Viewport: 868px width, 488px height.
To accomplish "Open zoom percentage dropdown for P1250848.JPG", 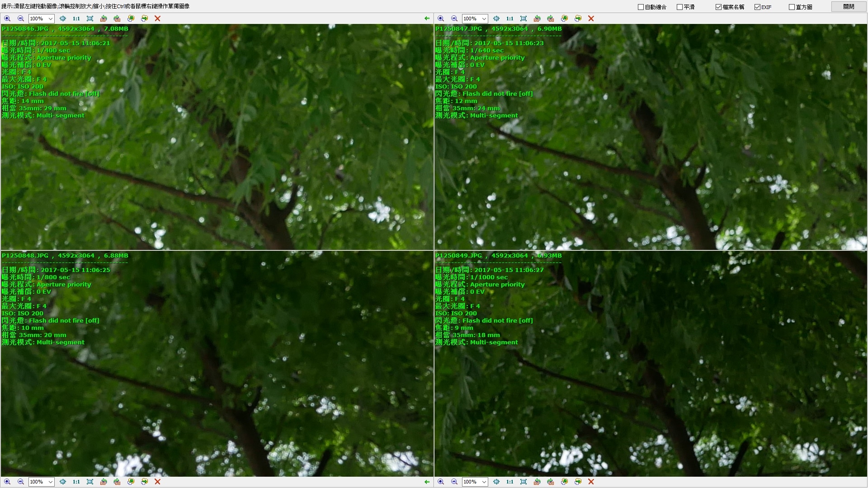I will click(x=50, y=482).
